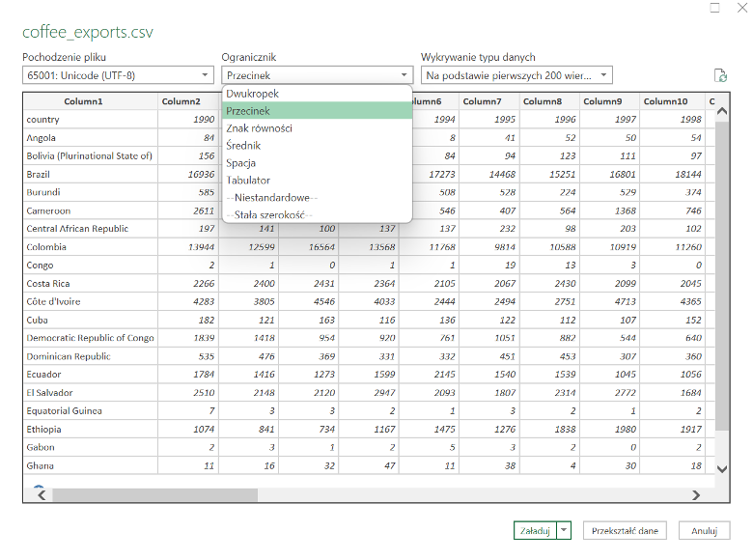
Task: Click the horizontal scrollbar right arrow
Action: tap(696, 494)
